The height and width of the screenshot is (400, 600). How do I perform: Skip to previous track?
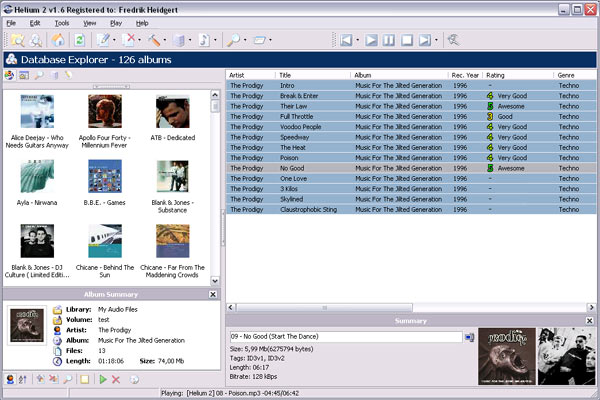click(346, 40)
